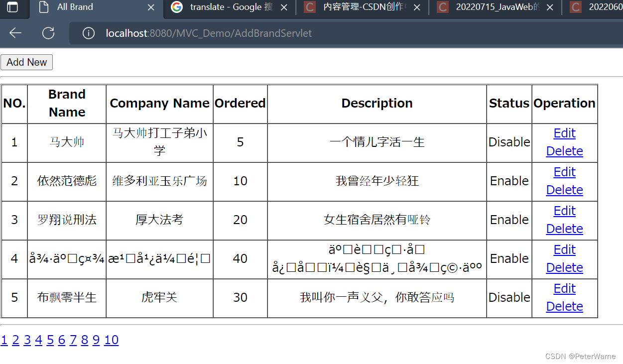The image size is (623, 364).
Task: Delete row 4 with garbled text
Action: (564, 268)
